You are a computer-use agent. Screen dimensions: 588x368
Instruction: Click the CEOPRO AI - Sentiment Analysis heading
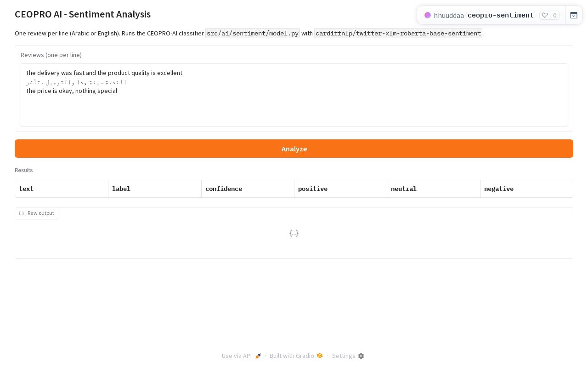[x=83, y=14]
